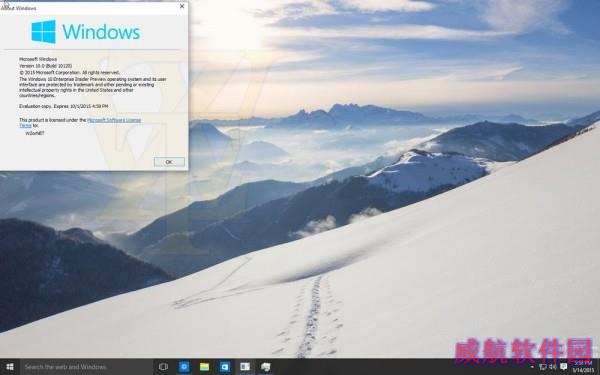Open the volume icon in system tray

(x=553, y=367)
